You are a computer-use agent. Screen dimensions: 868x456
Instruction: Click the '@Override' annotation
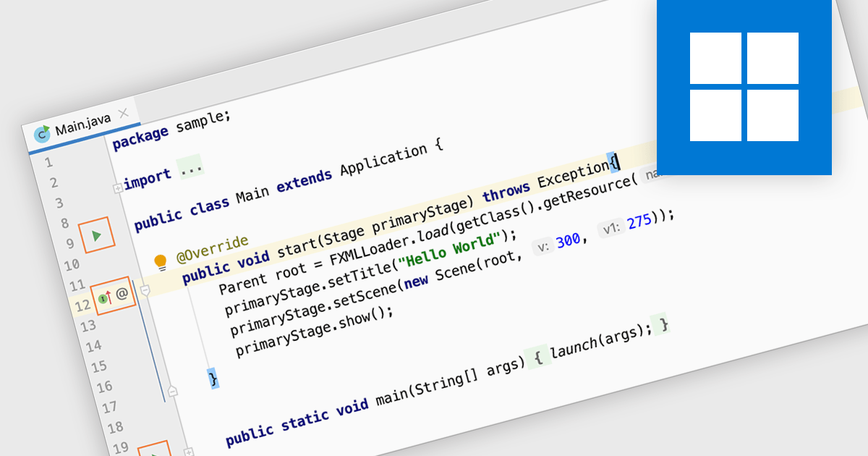point(212,250)
